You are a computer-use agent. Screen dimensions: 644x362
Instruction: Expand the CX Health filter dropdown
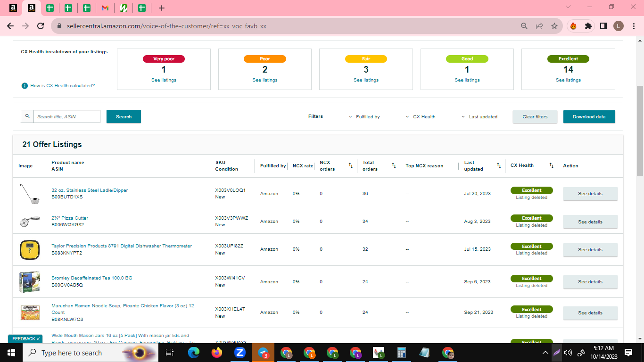pyautogui.click(x=421, y=117)
